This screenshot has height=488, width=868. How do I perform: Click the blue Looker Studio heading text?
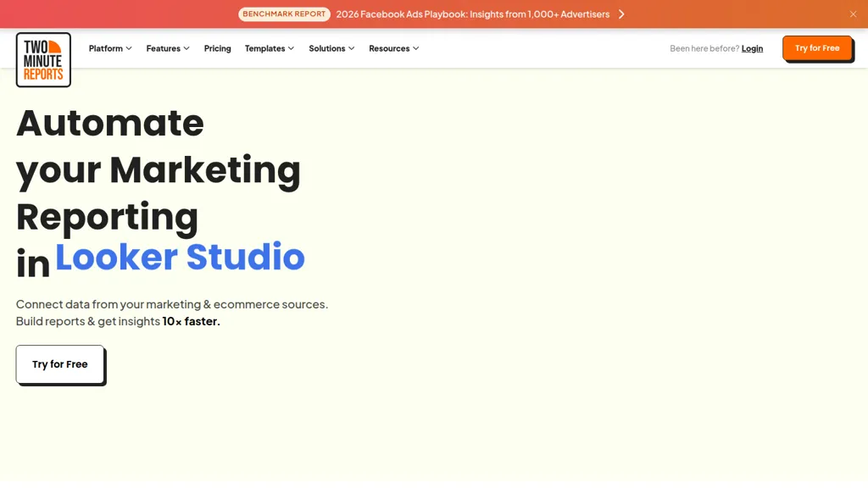click(180, 257)
